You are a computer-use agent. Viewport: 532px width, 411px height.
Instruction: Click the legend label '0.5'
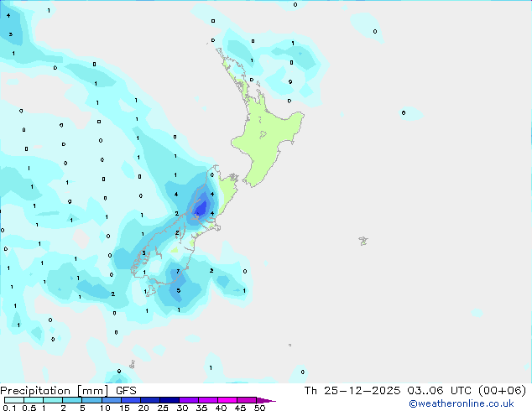coord(29,408)
